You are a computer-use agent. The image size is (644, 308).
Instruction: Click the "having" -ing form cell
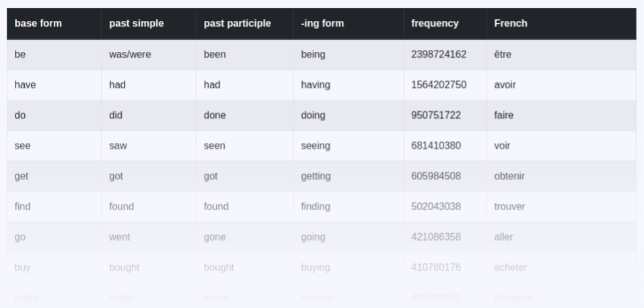tap(316, 85)
